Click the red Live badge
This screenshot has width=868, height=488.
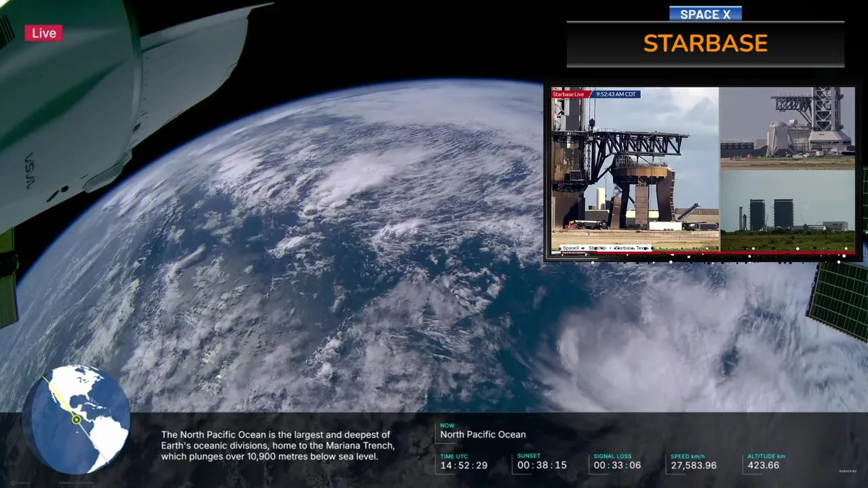point(44,33)
